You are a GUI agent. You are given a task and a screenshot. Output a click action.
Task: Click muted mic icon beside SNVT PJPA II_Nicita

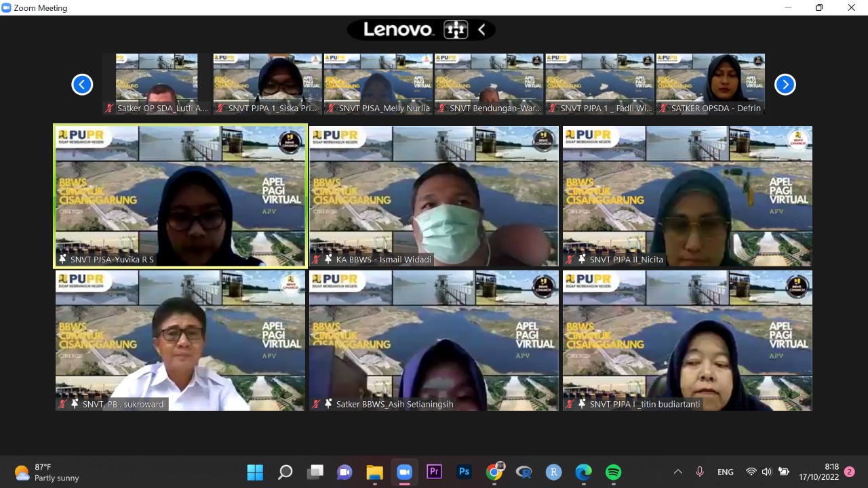click(570, 260)
